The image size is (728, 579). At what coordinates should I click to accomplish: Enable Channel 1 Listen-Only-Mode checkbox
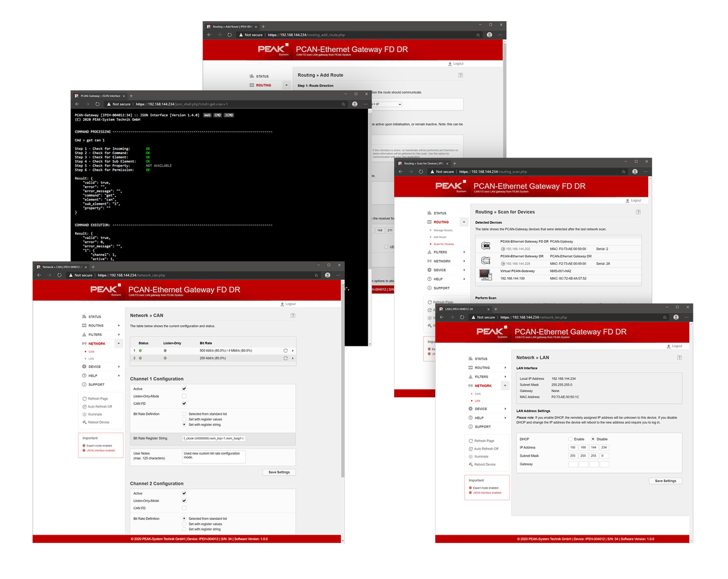pos(184,396)
